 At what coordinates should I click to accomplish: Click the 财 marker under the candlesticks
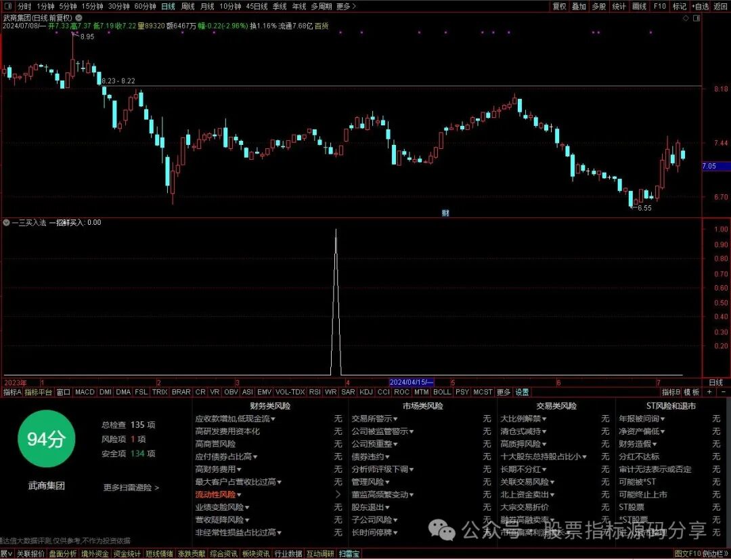pos(445,213)
